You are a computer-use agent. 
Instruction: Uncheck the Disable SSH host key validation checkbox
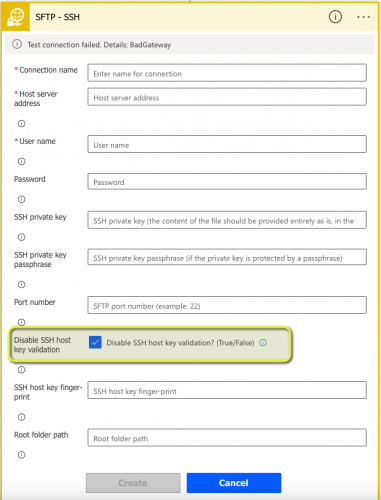[x=95, y=342]
